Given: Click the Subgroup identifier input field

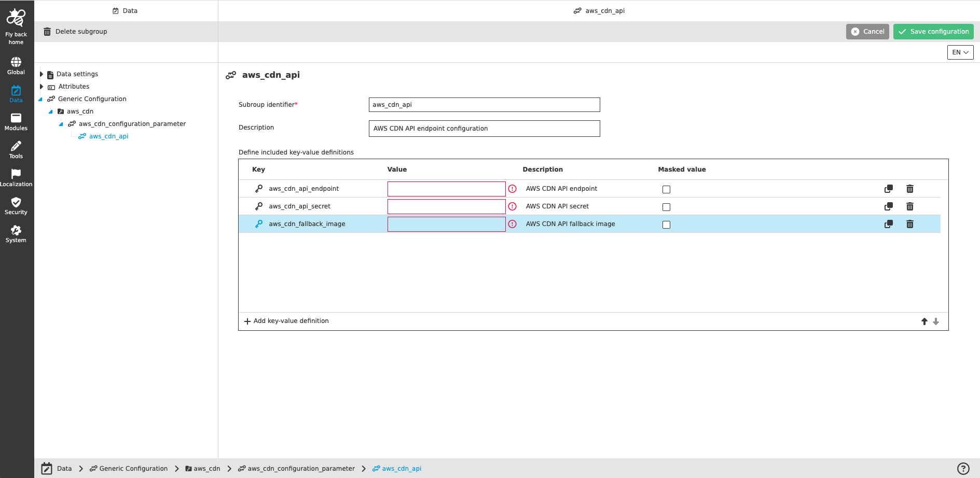Looking at the screenshot, I should pos(484,104).
